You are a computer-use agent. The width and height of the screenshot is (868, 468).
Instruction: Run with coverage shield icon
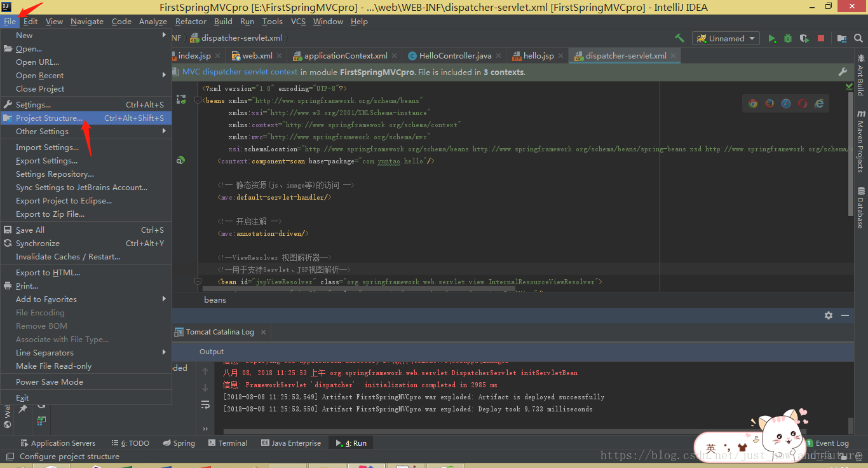click(x=804, y=38)
